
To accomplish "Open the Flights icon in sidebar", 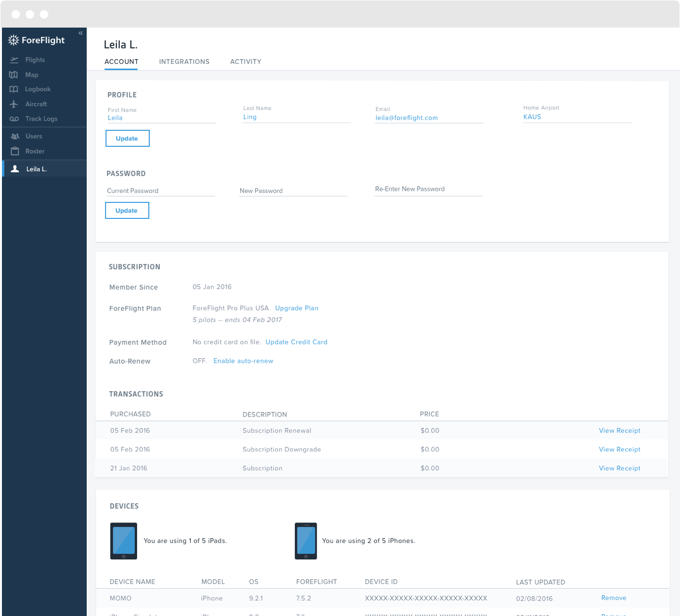I will click(14, 60).
